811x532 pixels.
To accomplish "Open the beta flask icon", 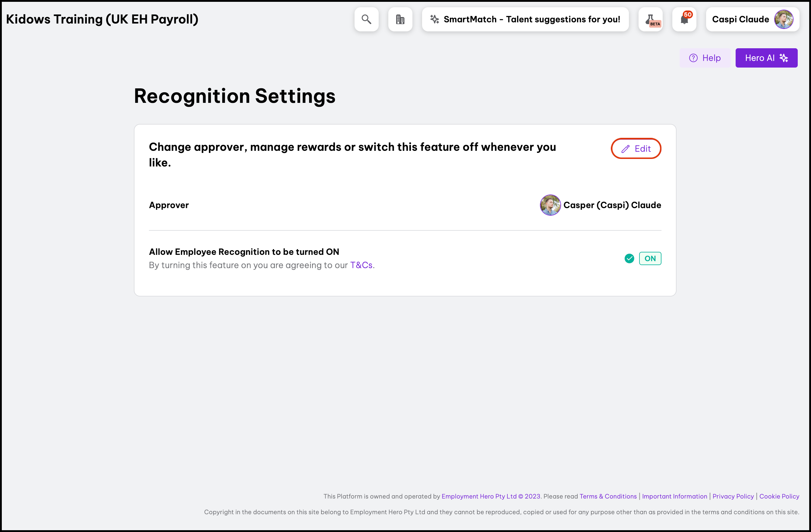I will click(651, 19).
